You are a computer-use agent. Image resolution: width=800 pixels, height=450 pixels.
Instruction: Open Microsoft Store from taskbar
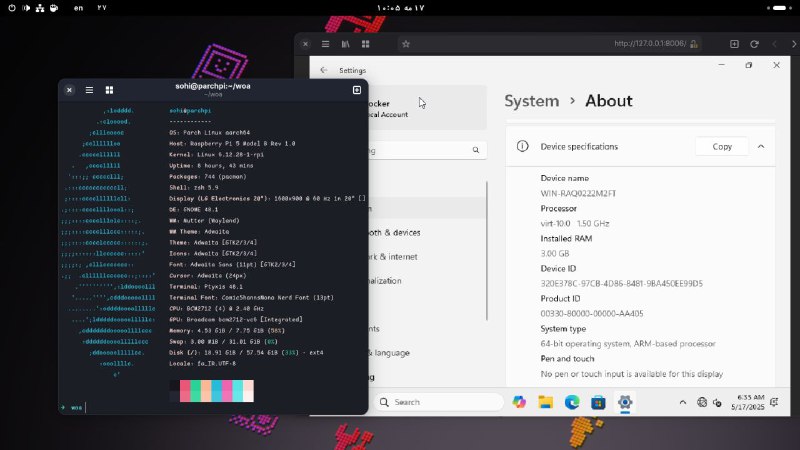coord(598,402)
